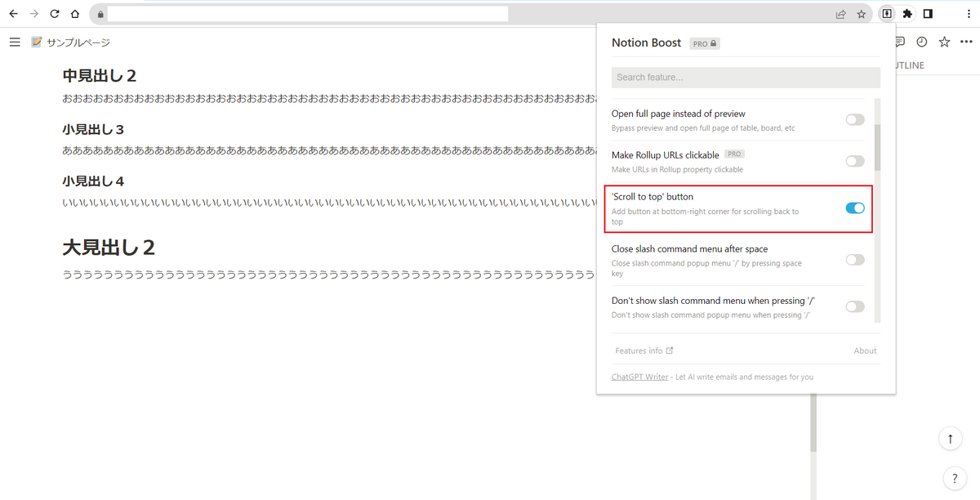Go back with the browser back arrow
980x500 pixels.
(13, 14)
